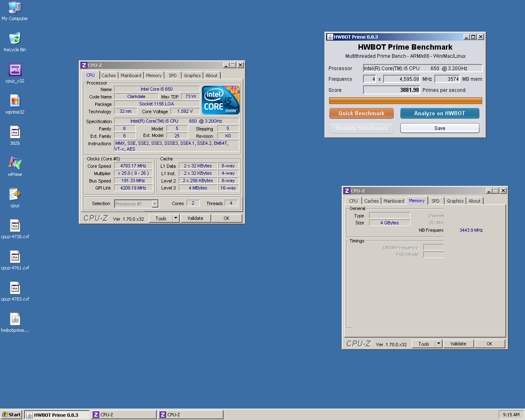This screenshot has width=525, height=420.
Task: Click the Level 3 cache value 4 MBytes
Action: coord(198,188)
